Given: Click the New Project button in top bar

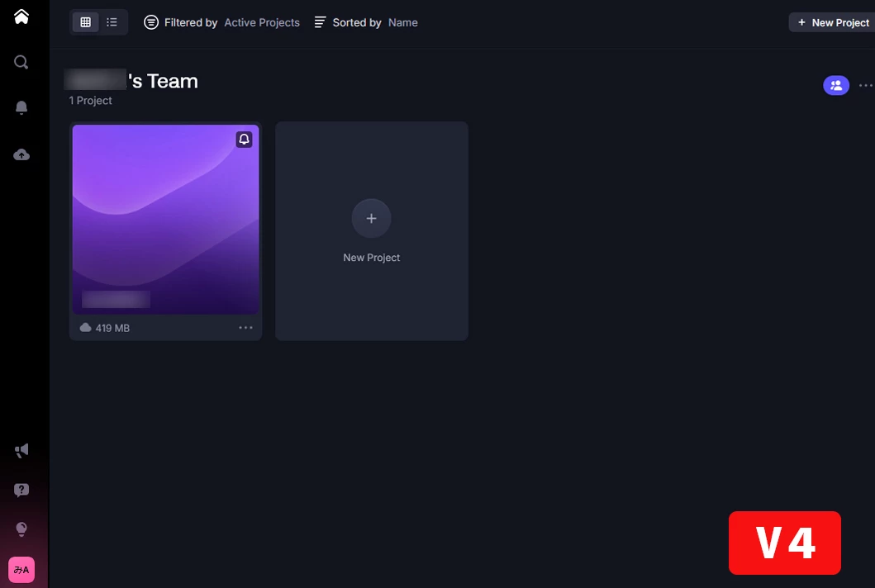Looking at the screenshot, I should coord(833,22).
